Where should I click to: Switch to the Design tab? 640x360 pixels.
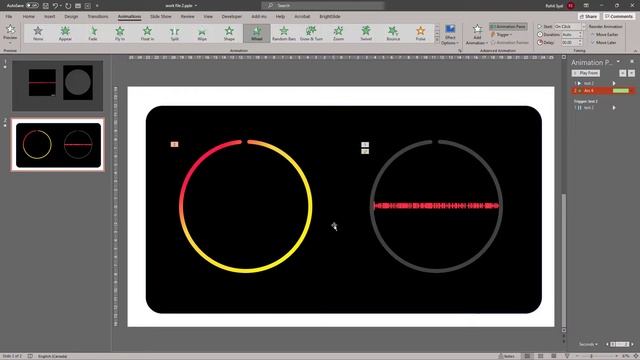tap(71, 16)
